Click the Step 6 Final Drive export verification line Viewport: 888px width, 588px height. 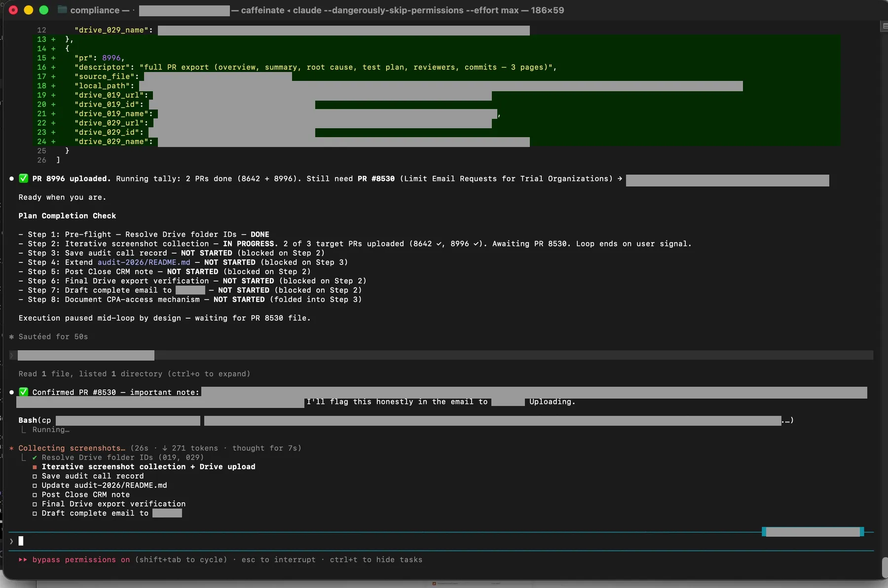click(x=192, y=281)
